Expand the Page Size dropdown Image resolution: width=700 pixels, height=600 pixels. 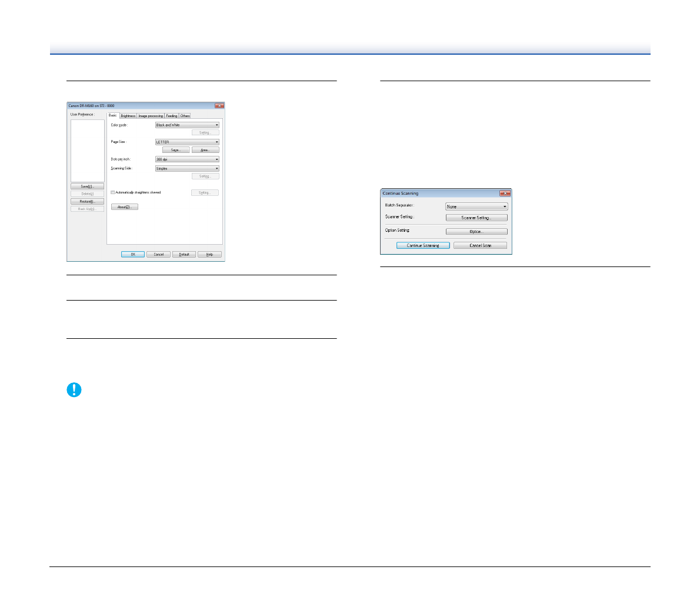[x=187, y=142]
